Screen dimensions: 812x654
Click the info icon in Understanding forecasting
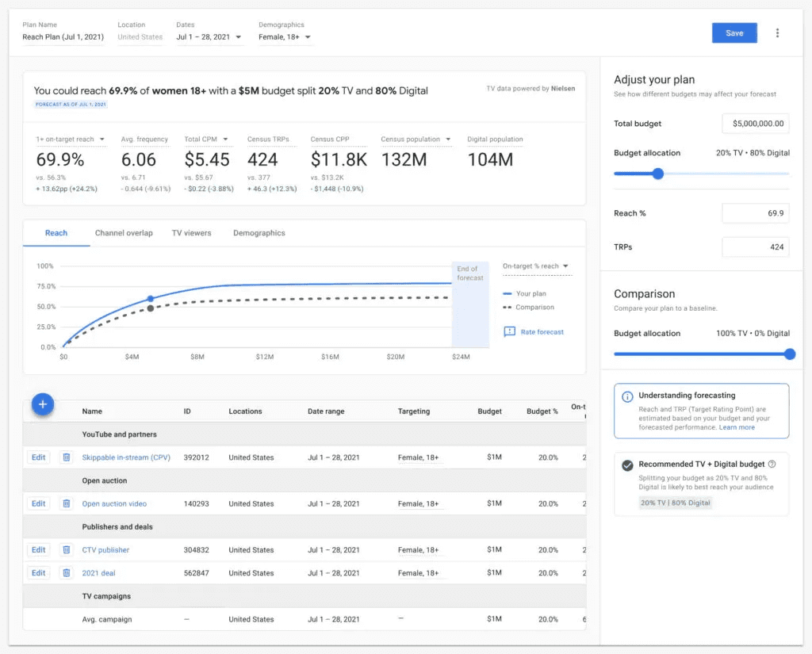click(x=627, y=396)
